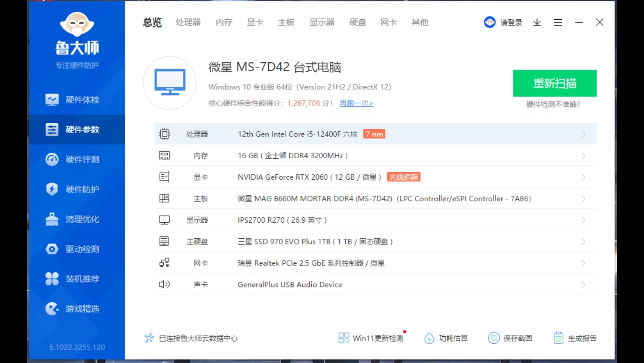The width and height of the screenshot is (644, 363).
Task: Click the 光线追踪 badge on the GPU row
Action: tap(403, 177)
